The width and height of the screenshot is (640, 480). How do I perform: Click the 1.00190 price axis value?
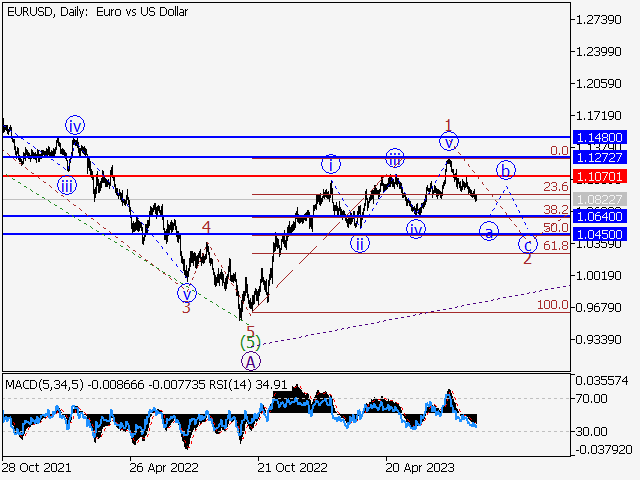click(x=598, y=276)
